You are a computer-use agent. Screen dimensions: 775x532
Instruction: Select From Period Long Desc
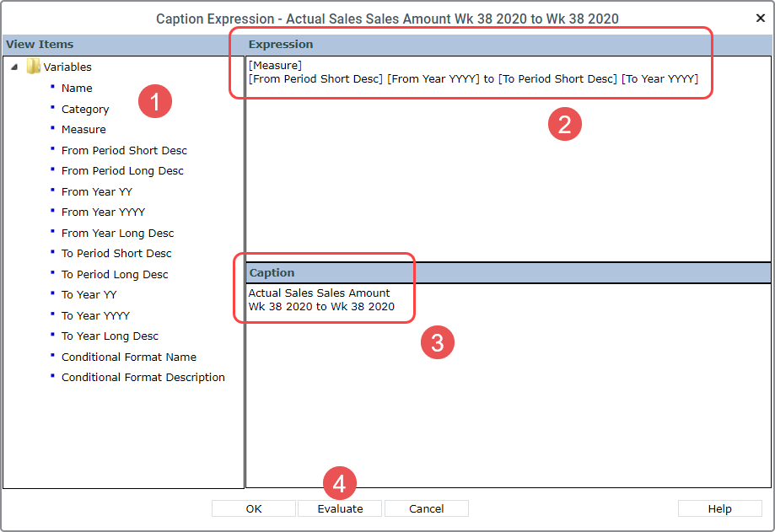[x=122, y=171]
